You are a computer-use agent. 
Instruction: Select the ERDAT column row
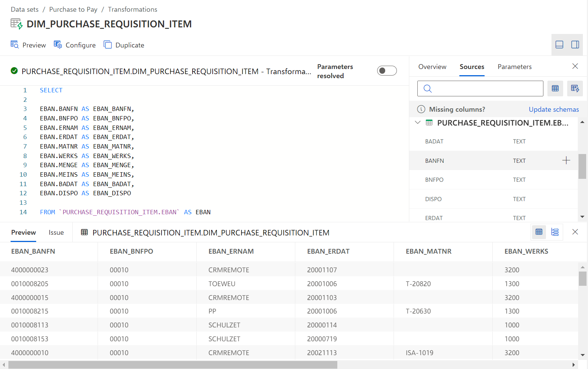point(493,218)
